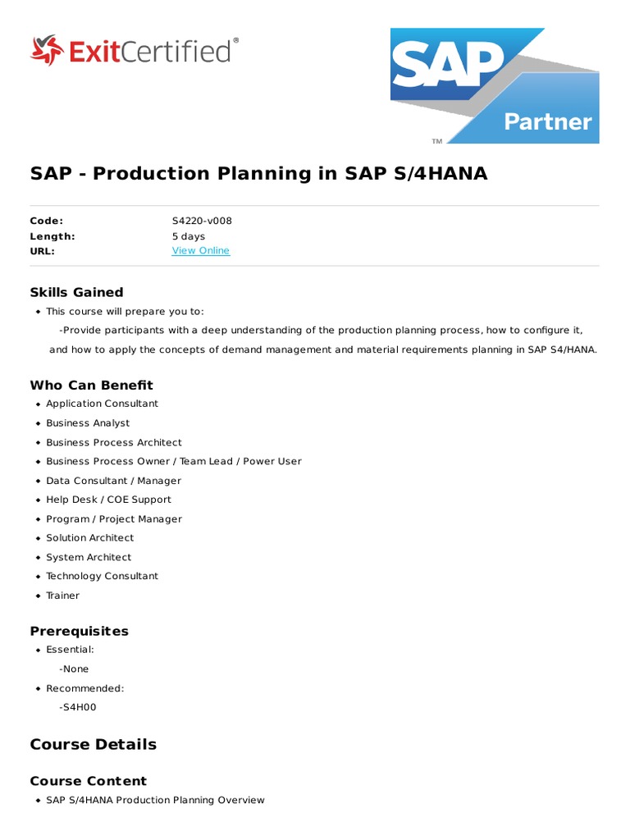Click the SAP S/4HANA Production Planning Overview item
Image resolution: width=630 pixels, height=840 pixels.
tap(155, 800)
